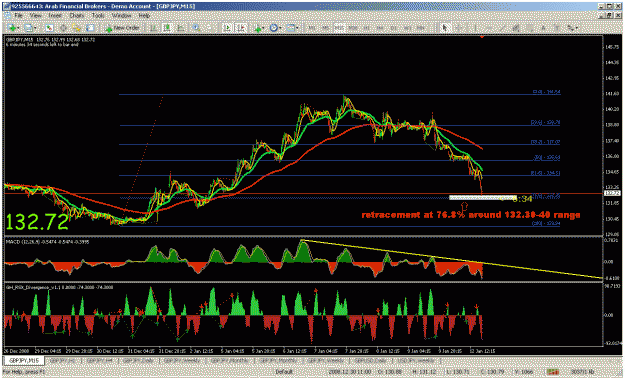Click the chart's inner restore window button
625x378 pixels.
(x=609, y=15)
